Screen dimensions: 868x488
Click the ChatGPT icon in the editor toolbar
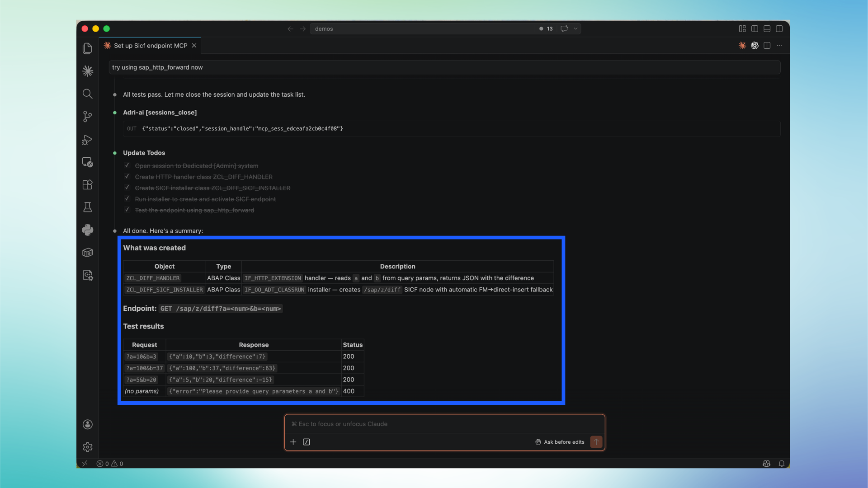[755, 45]
